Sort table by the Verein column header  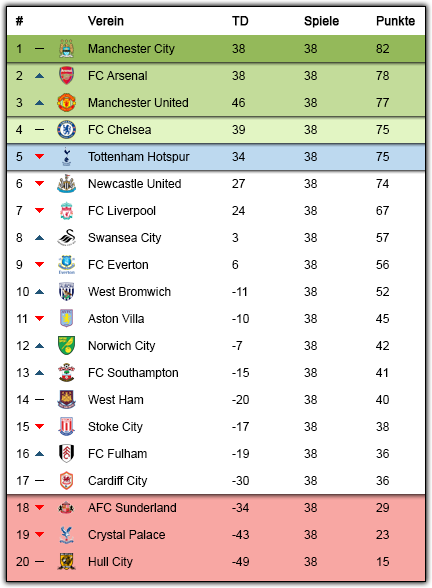[x=106, y=21]
